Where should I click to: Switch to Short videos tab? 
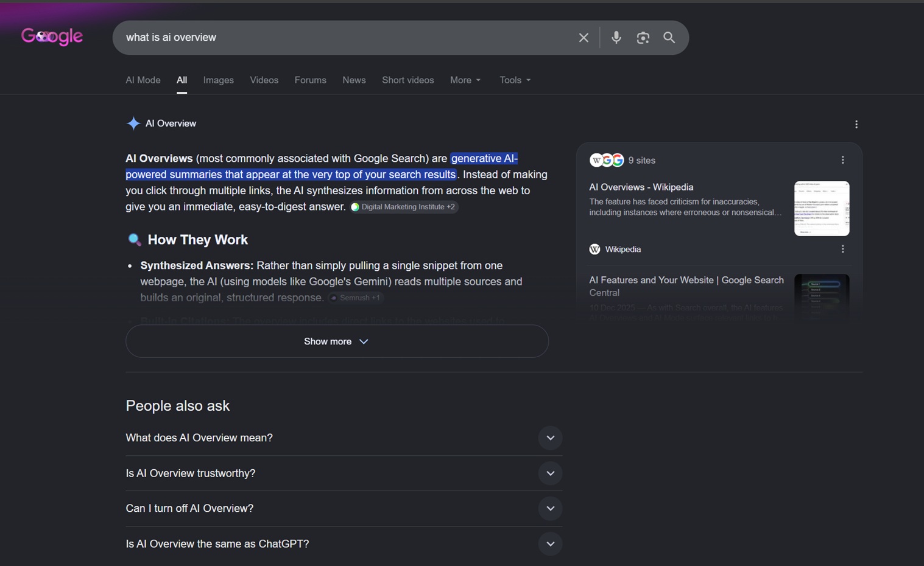(408, 80)
